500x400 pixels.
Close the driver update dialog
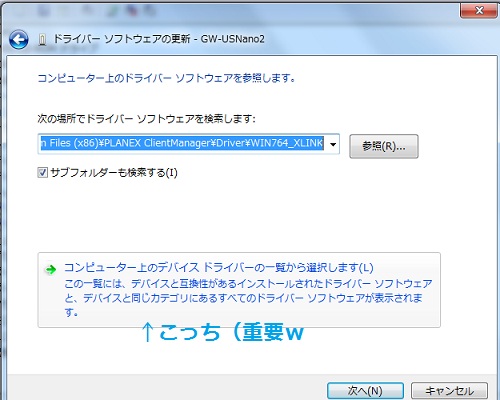click(x=479, y=10)
